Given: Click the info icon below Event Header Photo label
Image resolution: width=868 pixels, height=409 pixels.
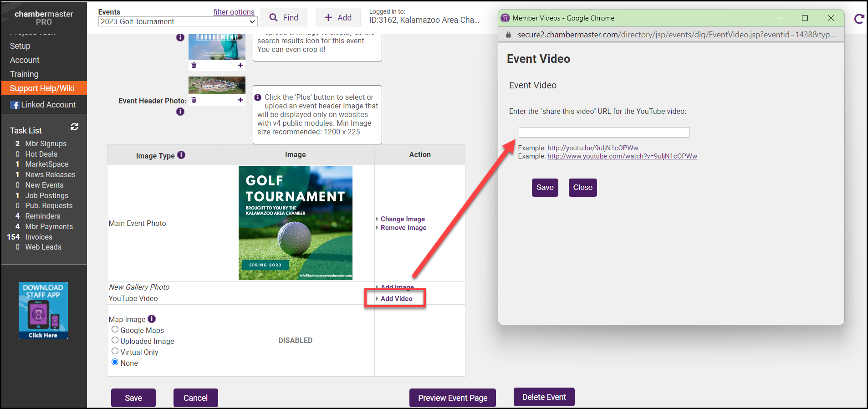Looking at the screenshot, I should click(180, 112).
